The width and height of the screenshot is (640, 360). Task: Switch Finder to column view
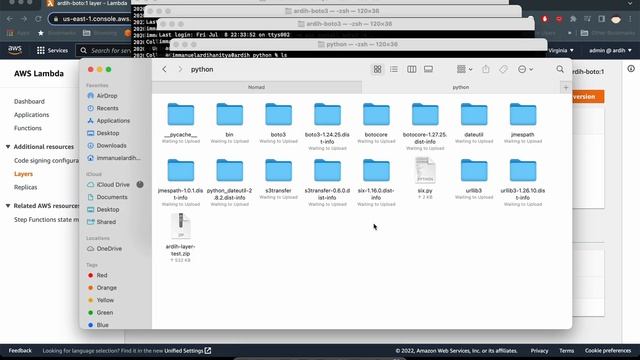(x=411, y=69)
